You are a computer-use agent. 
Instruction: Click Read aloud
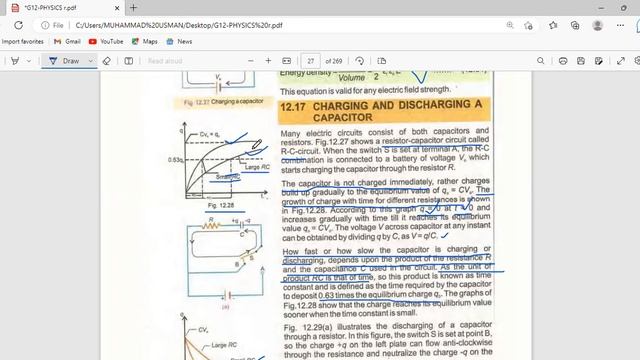(165, 61)
